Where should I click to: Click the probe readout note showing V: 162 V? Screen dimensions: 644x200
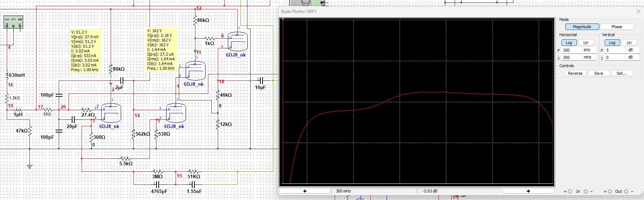coord(162,49)
